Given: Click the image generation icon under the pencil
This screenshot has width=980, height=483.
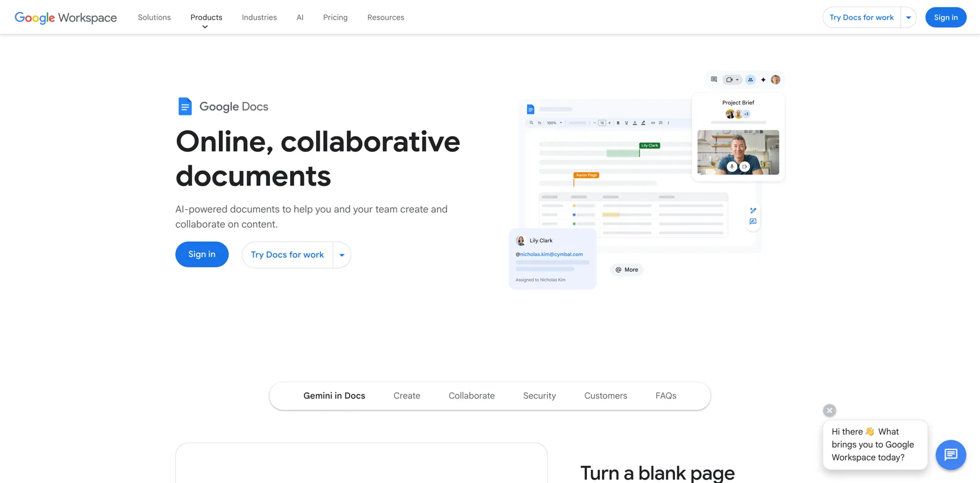Looking at the screenshot, I should click(753, 222).
